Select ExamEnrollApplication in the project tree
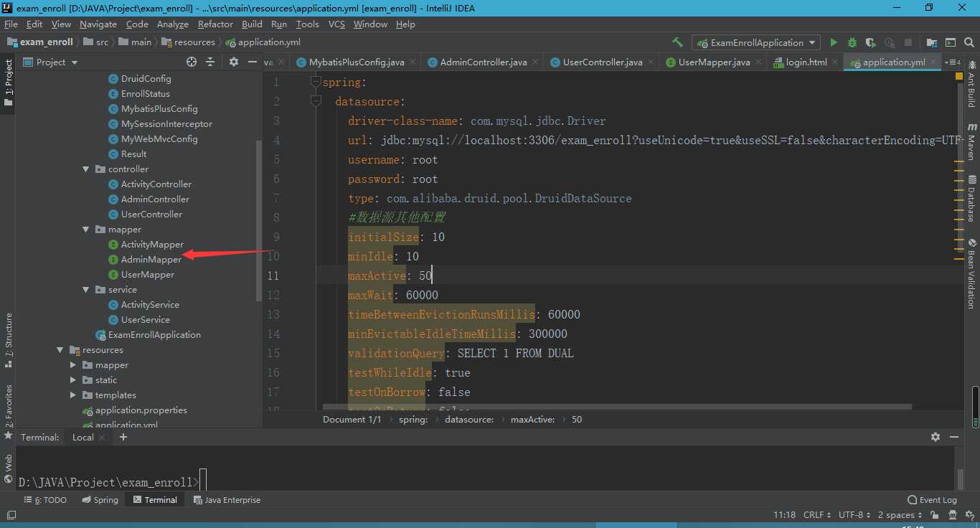The width and height of the screenshot is (980, 528). point(154,335)
